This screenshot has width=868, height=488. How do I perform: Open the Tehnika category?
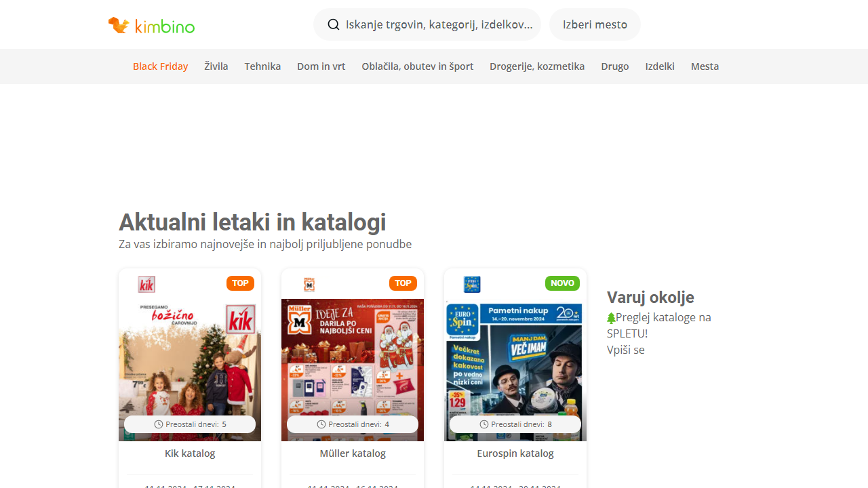pos(262,66)
